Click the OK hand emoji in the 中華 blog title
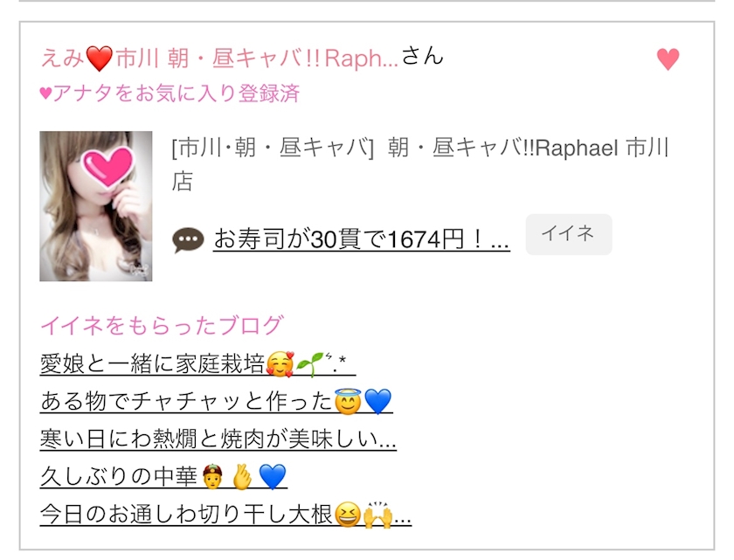The height and width of the screenshot is (560, 734). (x=243, y=477)
